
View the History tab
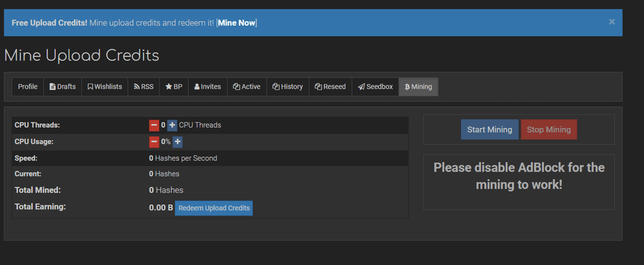click(x=288, y=87)
